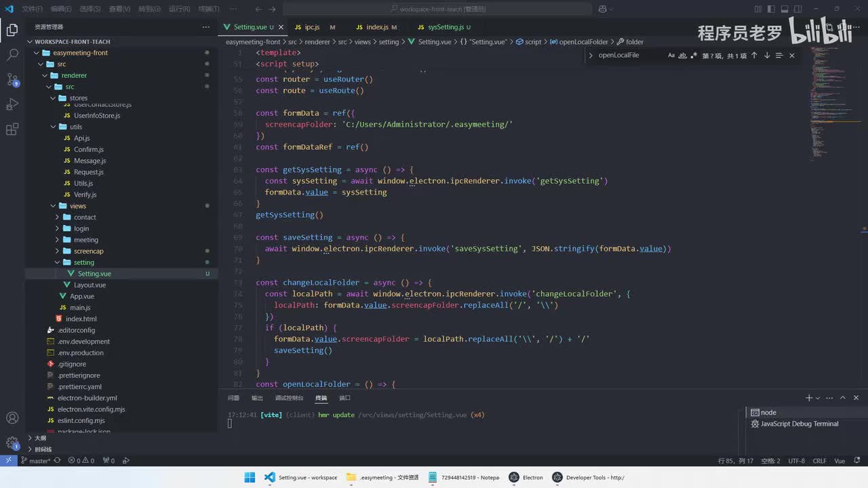
Task: Click the Manage gear icon
Action: point(12,443)
